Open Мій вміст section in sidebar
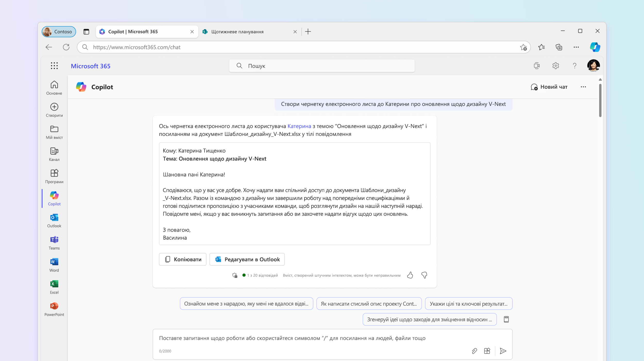644x361 pixels. 54,132
